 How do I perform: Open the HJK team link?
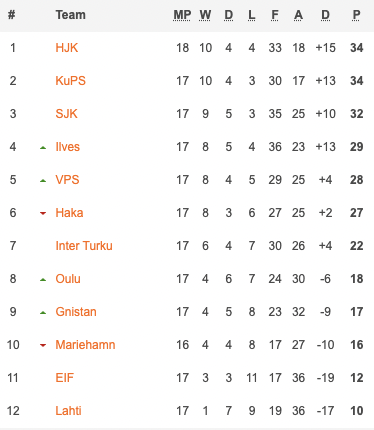pyautogui.click(x=67, y=48)
